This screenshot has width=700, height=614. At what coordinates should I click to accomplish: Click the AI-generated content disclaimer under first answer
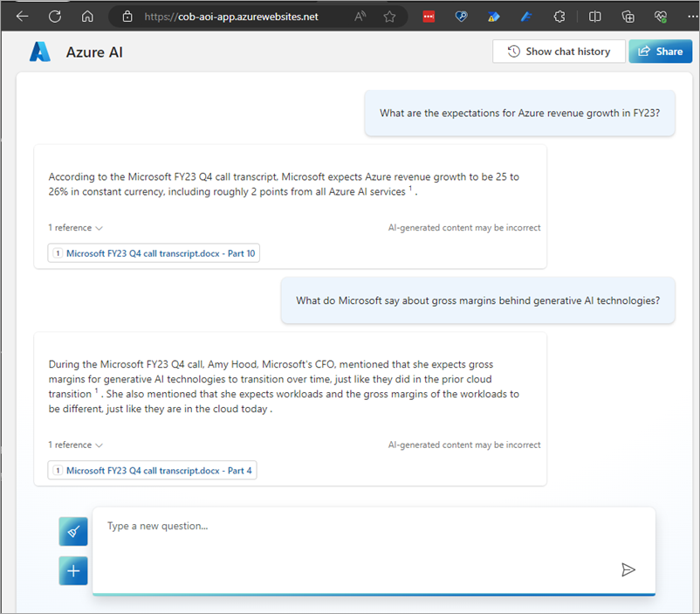tap(464, 228)
